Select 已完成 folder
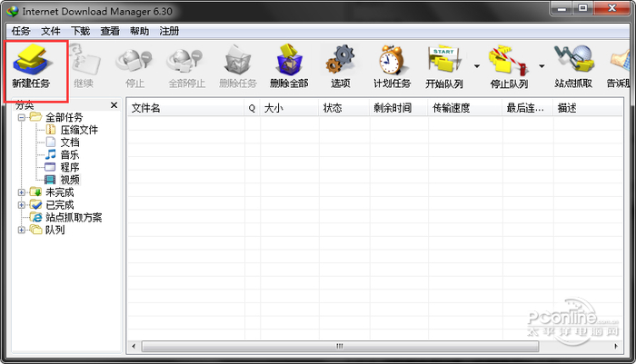 (x=59, y=205)
